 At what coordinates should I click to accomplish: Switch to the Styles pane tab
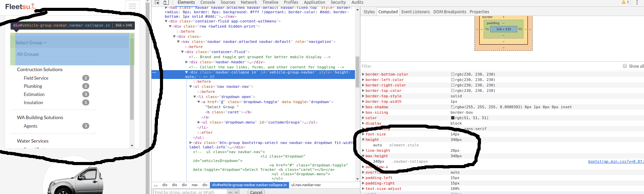tap(369, 12)
